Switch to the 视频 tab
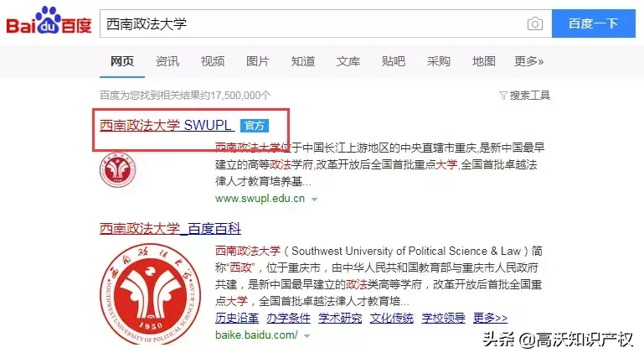This screenshot has height=358, width=644. coord(213,61)
